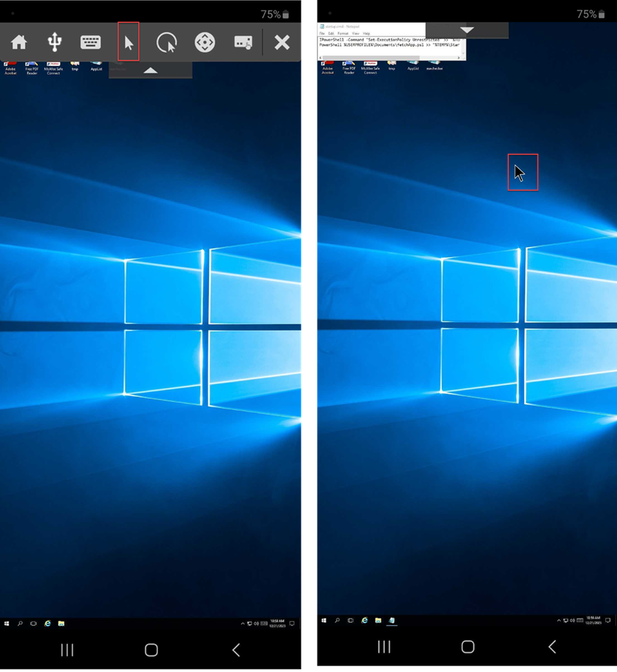Screen dimensions: 617x672
Task: Select Adobe Acrobat shortcut on left desktop
Action: pyautogui.click(x=11, y=66)
